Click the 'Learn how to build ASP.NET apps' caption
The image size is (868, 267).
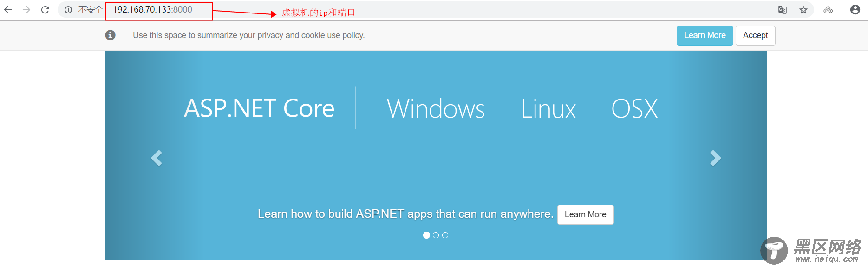[405, 214]
